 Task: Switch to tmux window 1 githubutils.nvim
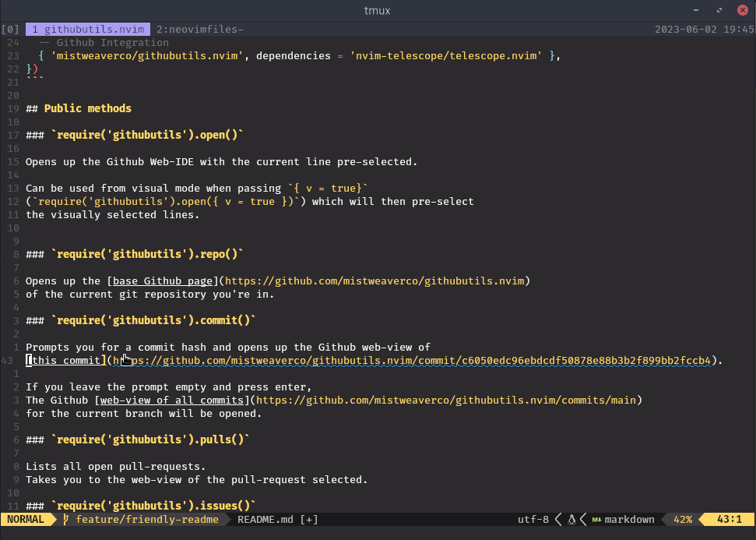coord(88,30)
